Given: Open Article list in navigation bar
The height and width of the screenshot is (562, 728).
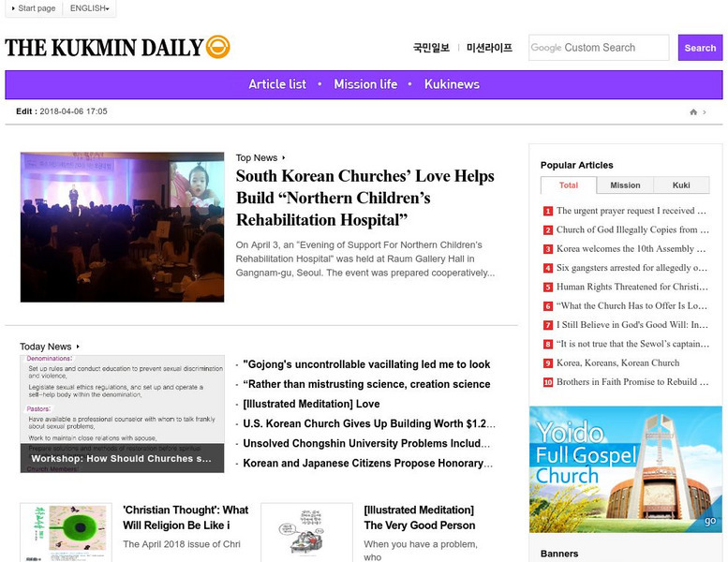Looking at the screenshot, I should point(277,84).
